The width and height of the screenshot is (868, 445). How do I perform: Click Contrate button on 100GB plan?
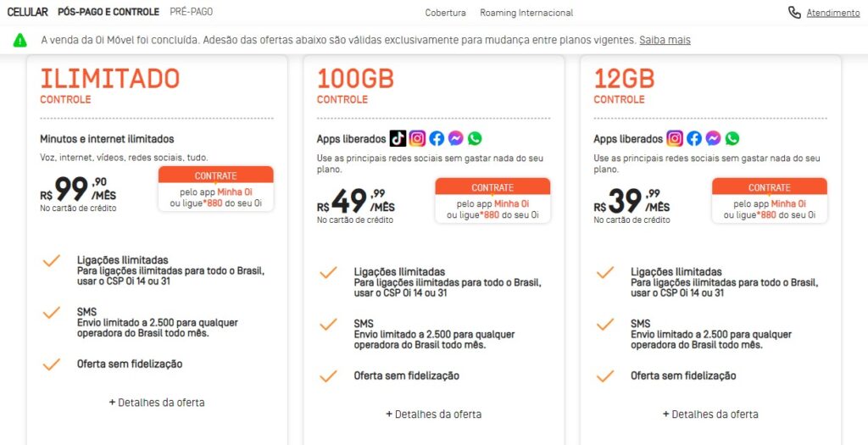pyautogui.click(x=492, y=187)
